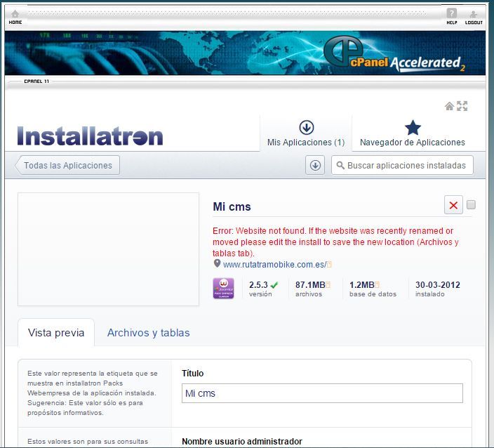This screenshot has height=448, width=494.
Task: Click the small house icon above the tabs
Action: point(449,106)
